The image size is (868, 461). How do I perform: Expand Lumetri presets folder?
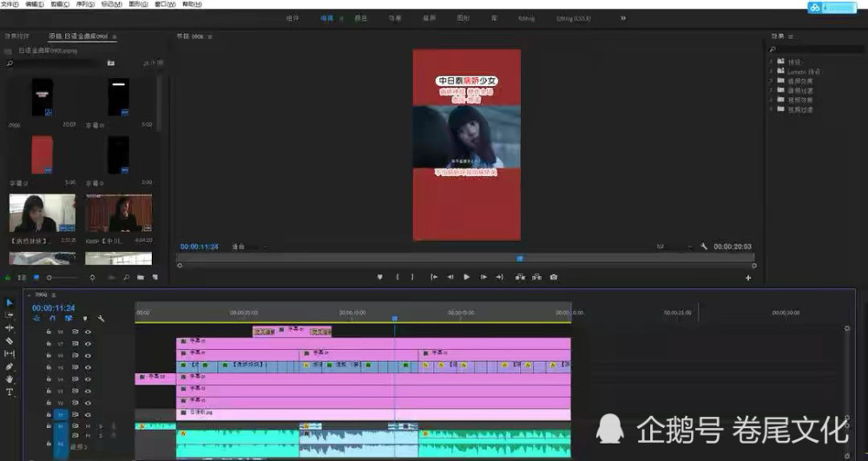771,71
